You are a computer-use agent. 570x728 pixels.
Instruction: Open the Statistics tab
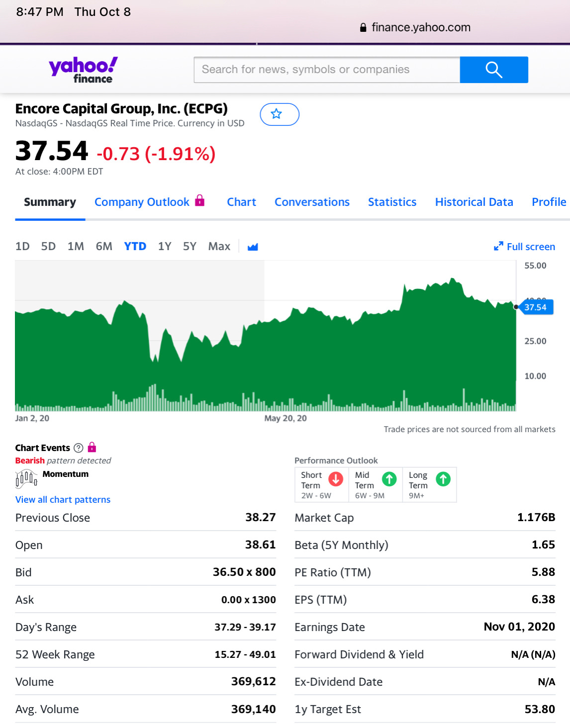point(392,202)
